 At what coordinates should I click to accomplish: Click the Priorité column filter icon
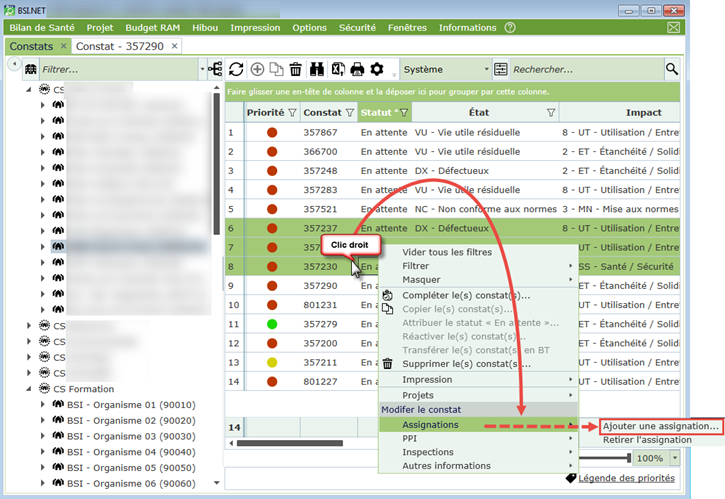pyautogui.click(x=292, y=113)
